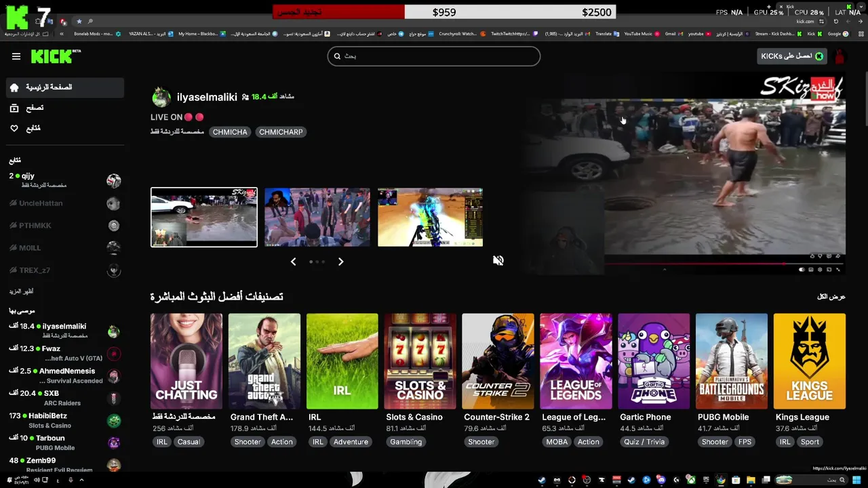Open AhmedNemesis recommended channel
This screenshot has width=868, height=488.
pyautogui.click(x=64, y=375)
